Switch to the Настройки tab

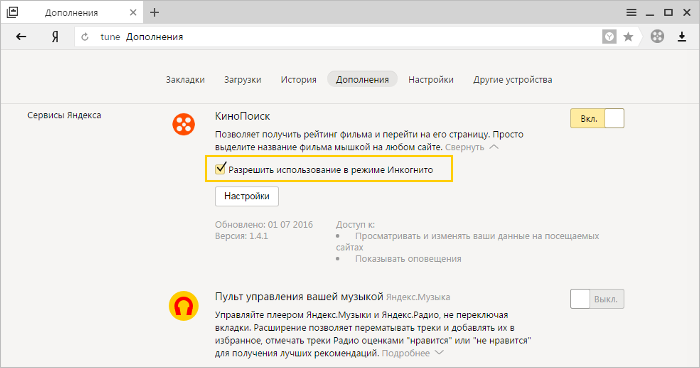tap(431, 79)
